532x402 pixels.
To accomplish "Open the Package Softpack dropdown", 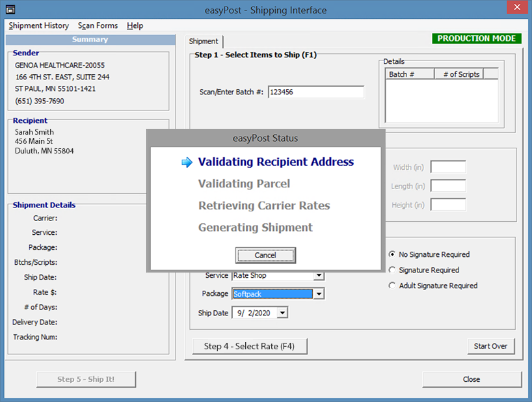I will (318, 294).
